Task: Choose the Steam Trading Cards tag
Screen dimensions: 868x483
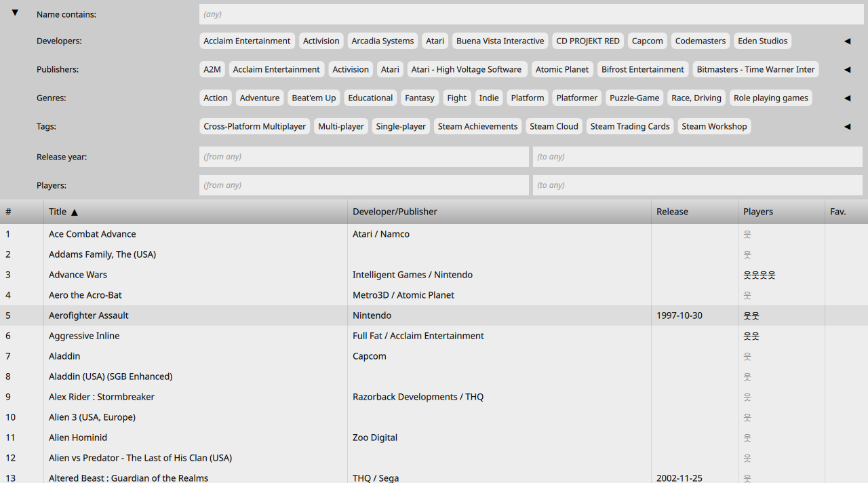Action: (x=630, y=126)
